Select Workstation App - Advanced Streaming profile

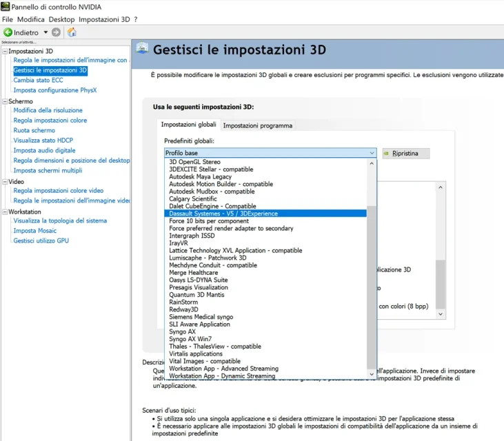265,369
